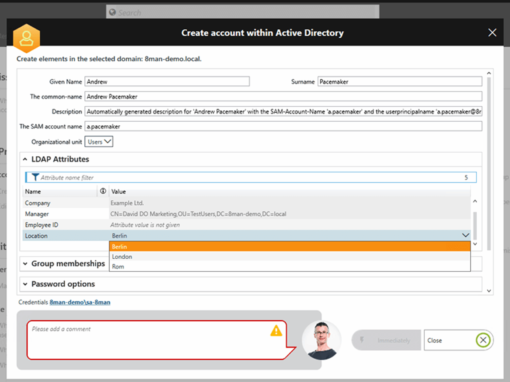Screen dimensions: 510x382
Task: Choose the highlighted Berlin option
Action: [x=290, y=247]
